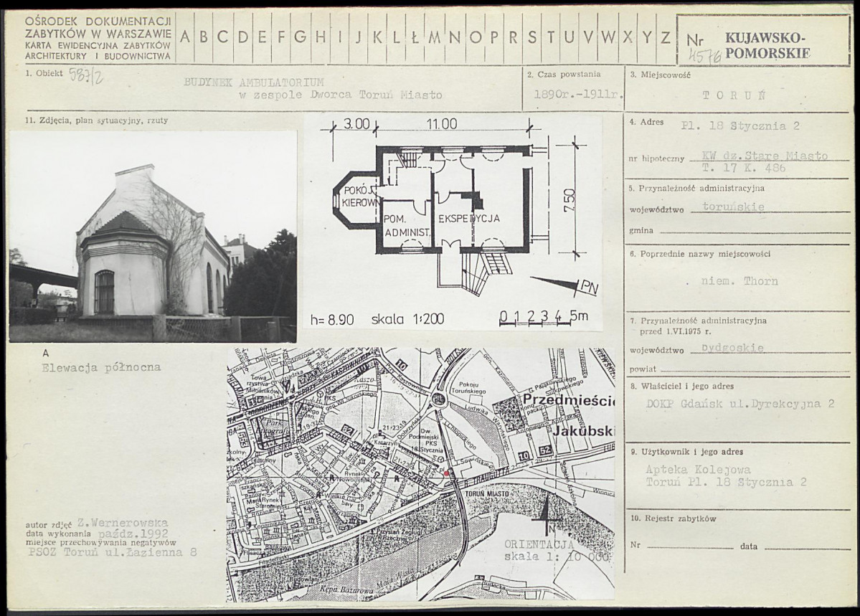Image resolution: width=860 pixels, height=616 pixels.
Task: Click the POKÓJ KIEROWN. room in the plan
Action: pyautogui.click(x=359, y=196)
